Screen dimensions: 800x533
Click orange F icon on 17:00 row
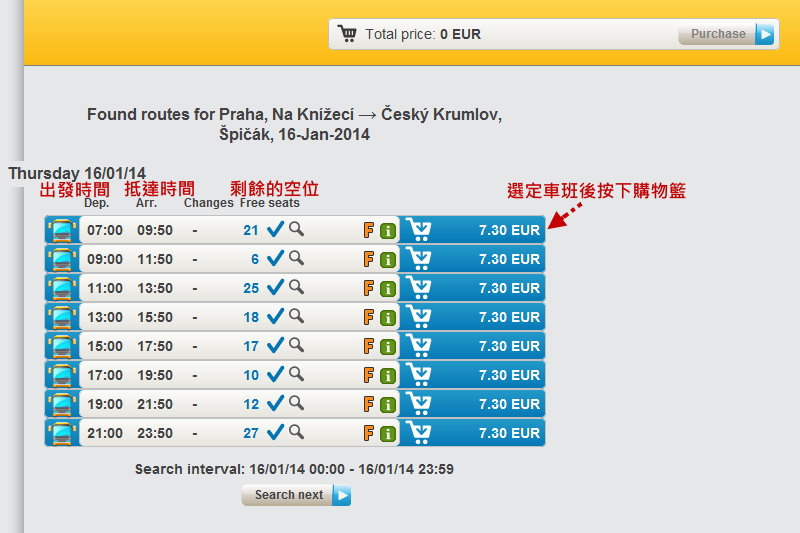tap(368, 375)
